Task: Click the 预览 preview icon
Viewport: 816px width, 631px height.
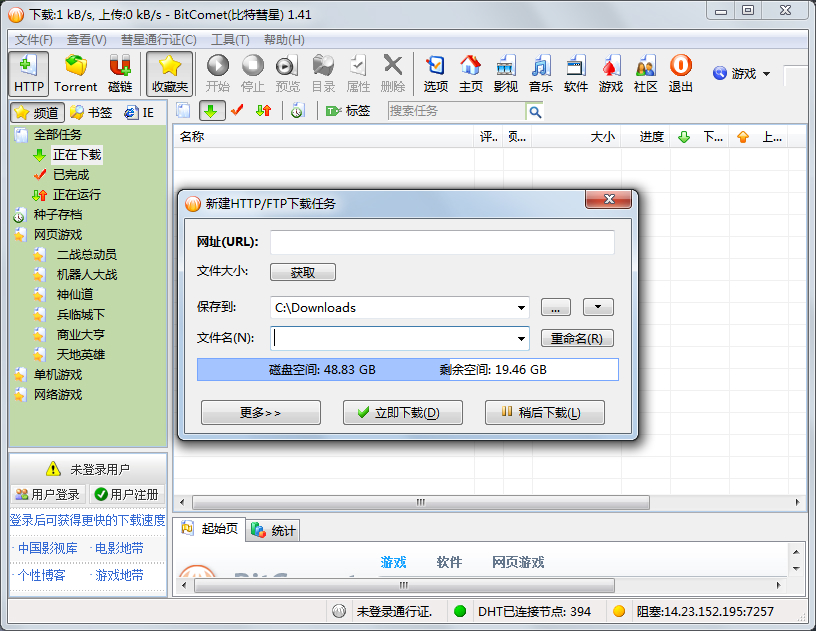Action: [288, 74]
